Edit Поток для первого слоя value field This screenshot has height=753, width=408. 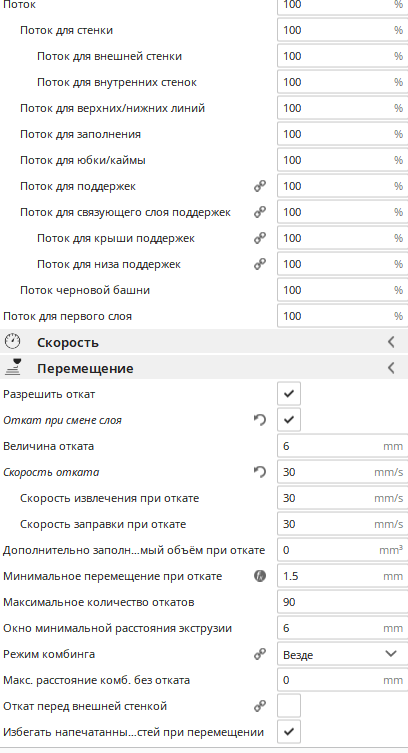342,316
